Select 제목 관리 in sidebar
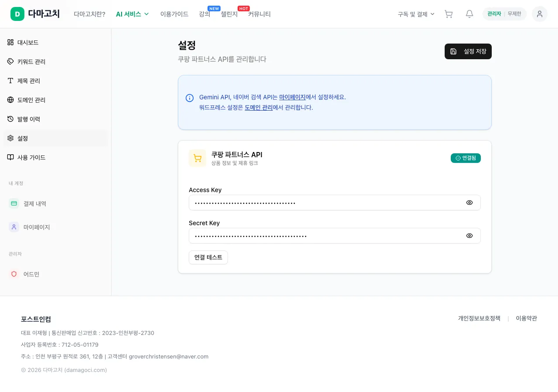The image size is (558, 392). [x=55, y=81]
